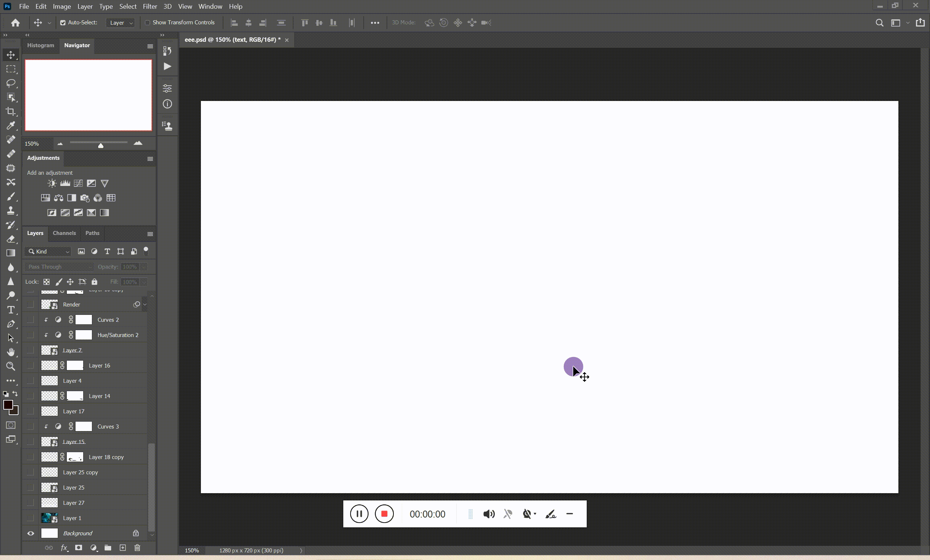This screenshot has width=930, height=560.
Task: Open the Filter menu
Action: tap(149, 7)
